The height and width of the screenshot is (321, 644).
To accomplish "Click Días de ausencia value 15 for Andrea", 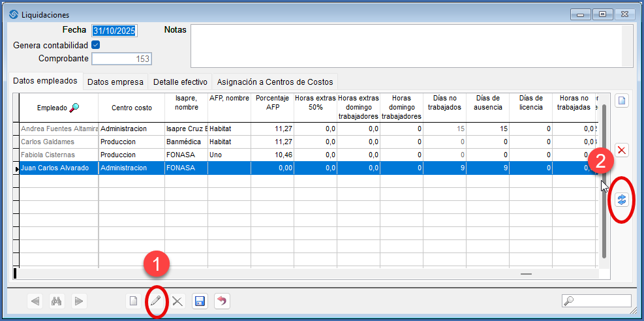I will tap(488, 129).
